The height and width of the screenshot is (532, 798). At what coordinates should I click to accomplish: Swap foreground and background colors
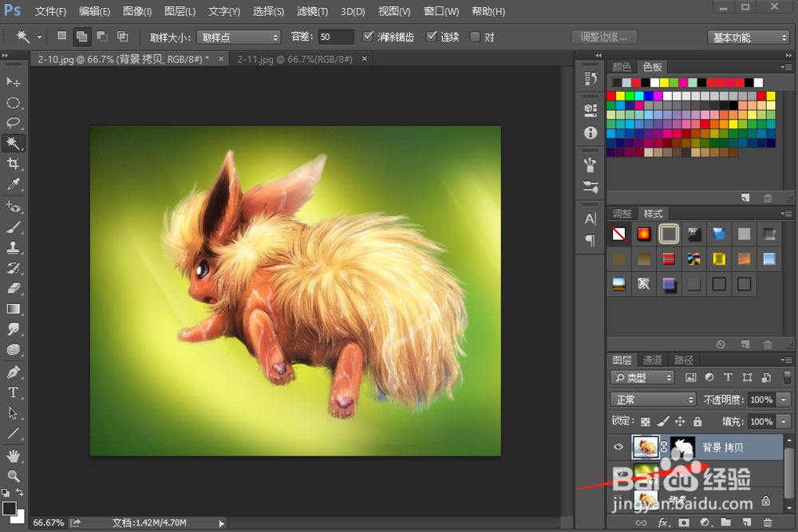pos(20,492)
